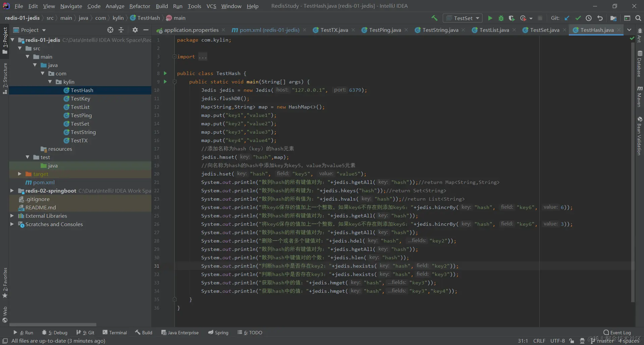Open the Project panel settings gear
This screenshot has height=345, width=644.
click(x=135, y=30)
